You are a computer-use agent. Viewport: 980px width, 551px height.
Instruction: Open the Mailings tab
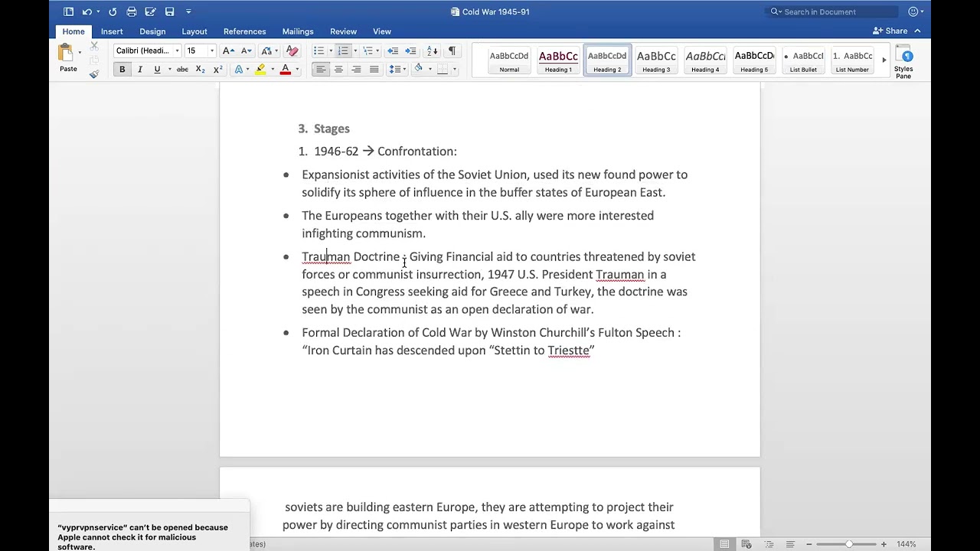[298, 31]
